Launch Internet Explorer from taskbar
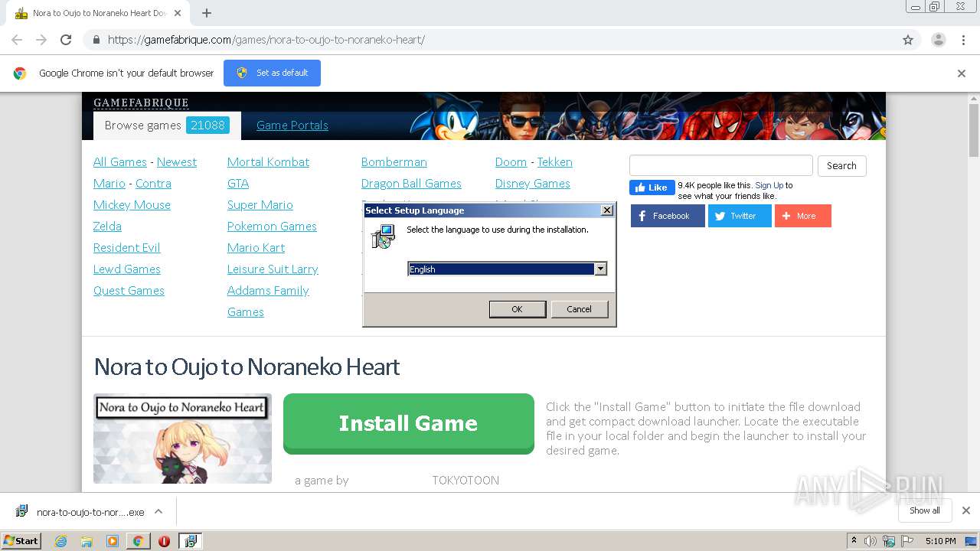This screenshot has height=551, width=980. (60, 541)
